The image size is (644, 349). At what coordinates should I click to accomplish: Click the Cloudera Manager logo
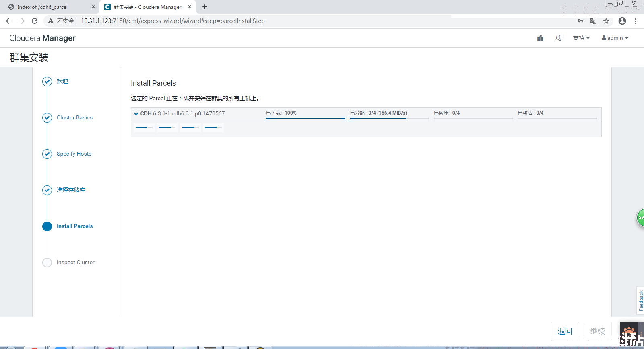[x=42, y=38]
